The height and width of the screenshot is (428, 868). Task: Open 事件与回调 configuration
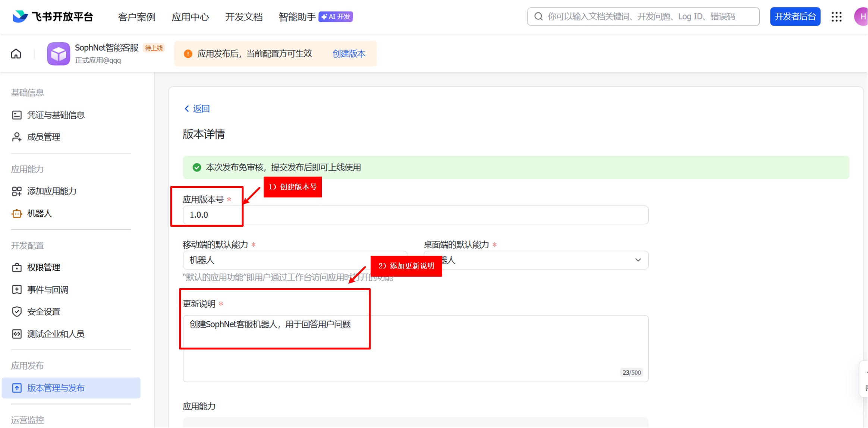click(47, 290)
